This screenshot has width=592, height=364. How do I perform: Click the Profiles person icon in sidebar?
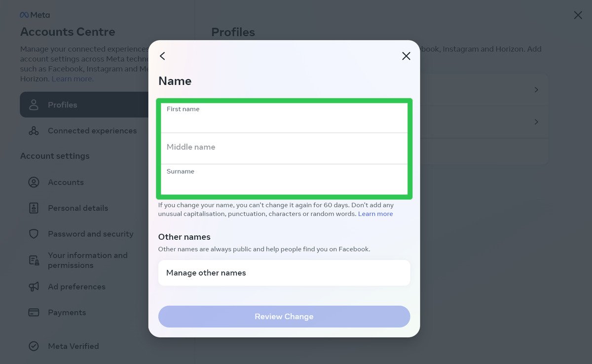click(x=34, y=105)
